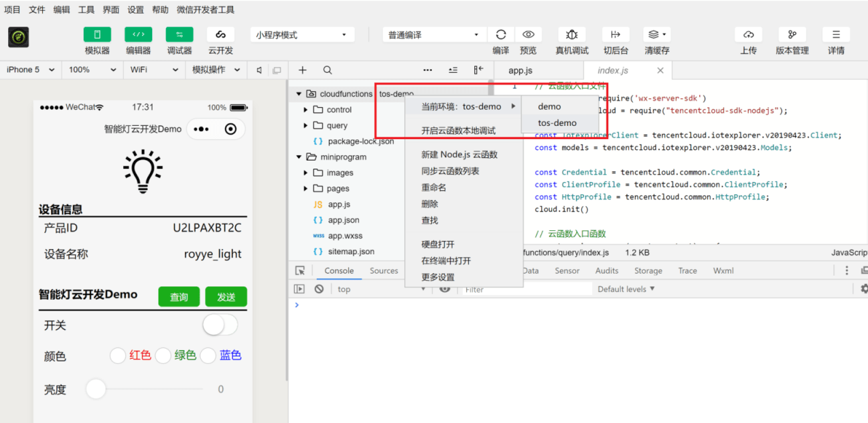Expand the pages folder
This screenshot has width=868, height=423.
coord(306,188)
